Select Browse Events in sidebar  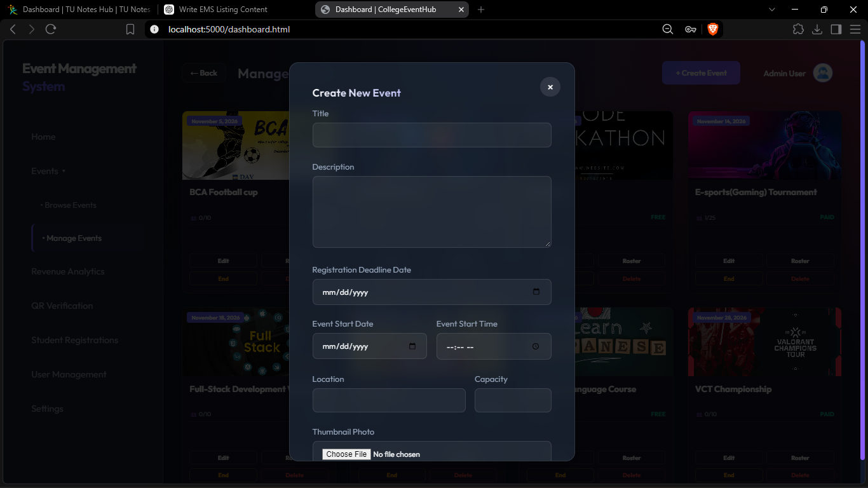69,205
